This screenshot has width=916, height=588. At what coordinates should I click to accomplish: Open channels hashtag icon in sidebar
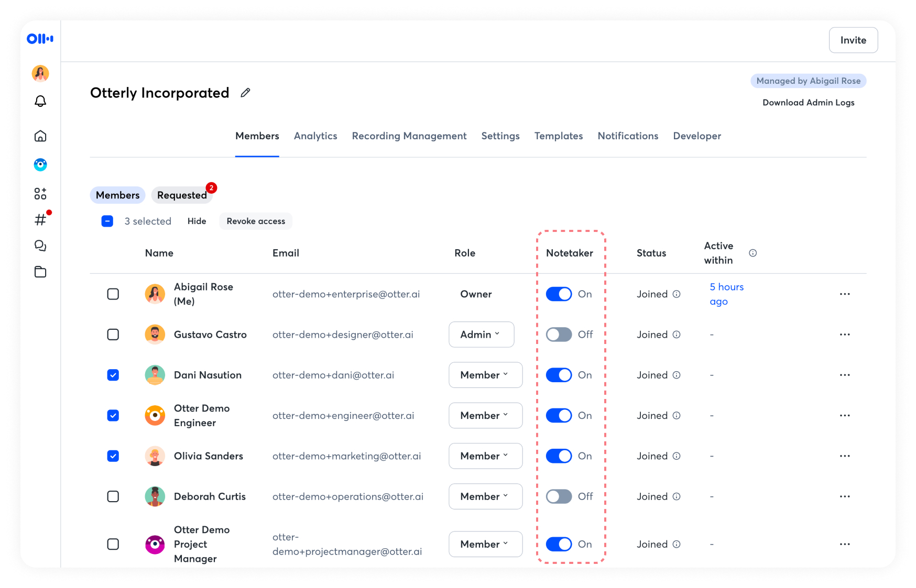coord(40,220)
